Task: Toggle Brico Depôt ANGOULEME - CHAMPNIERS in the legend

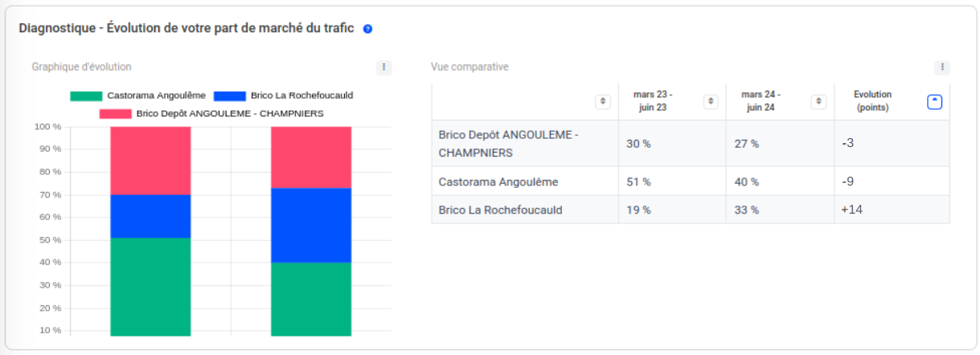Action: pyautogui.click(x=211, y=114)
